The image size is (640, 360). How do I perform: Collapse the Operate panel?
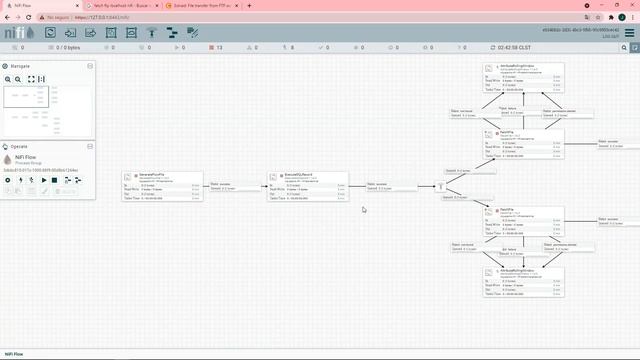[x=90, y=147]
